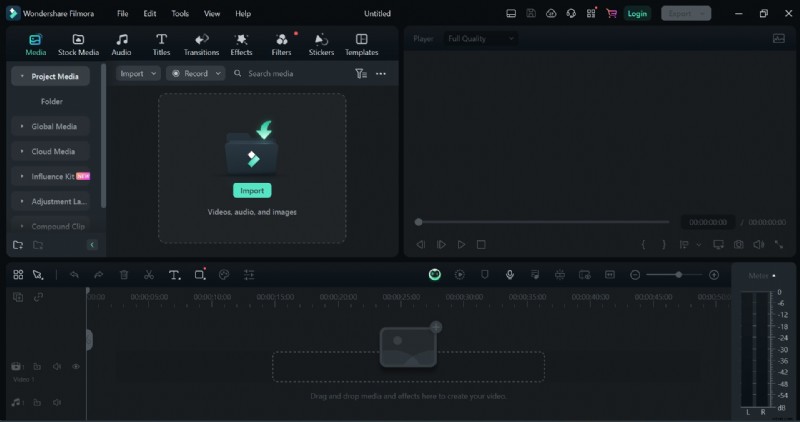
Task: Select the Effects tab
Action: [241, 44]
